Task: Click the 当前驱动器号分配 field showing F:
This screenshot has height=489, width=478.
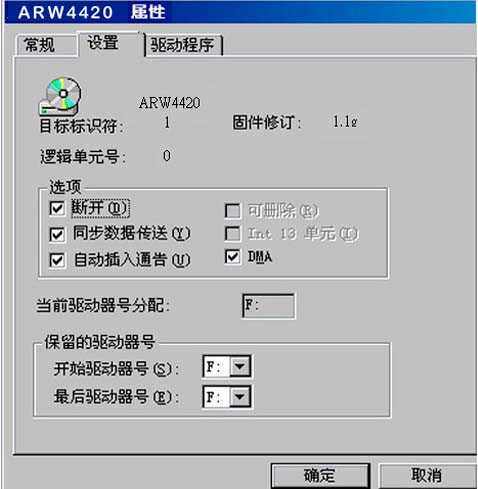Action: 268,306
